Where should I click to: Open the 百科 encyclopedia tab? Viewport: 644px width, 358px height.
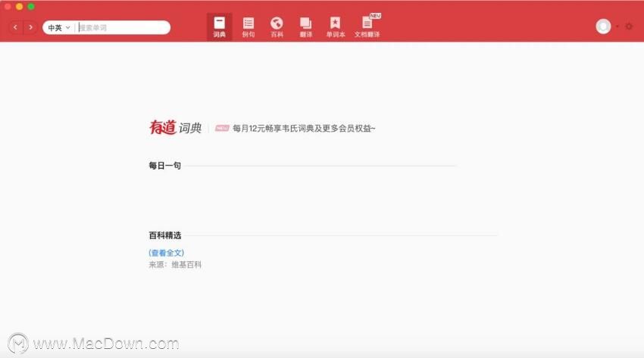[277, 27]
